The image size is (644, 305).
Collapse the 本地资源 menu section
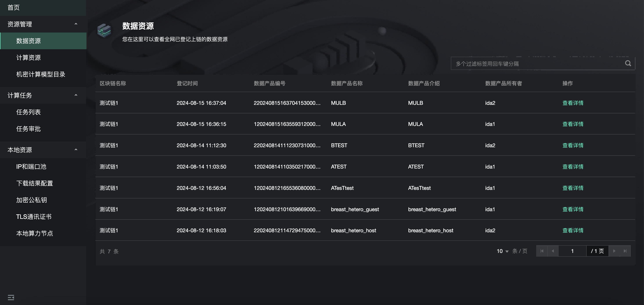(x=76, y=150)
